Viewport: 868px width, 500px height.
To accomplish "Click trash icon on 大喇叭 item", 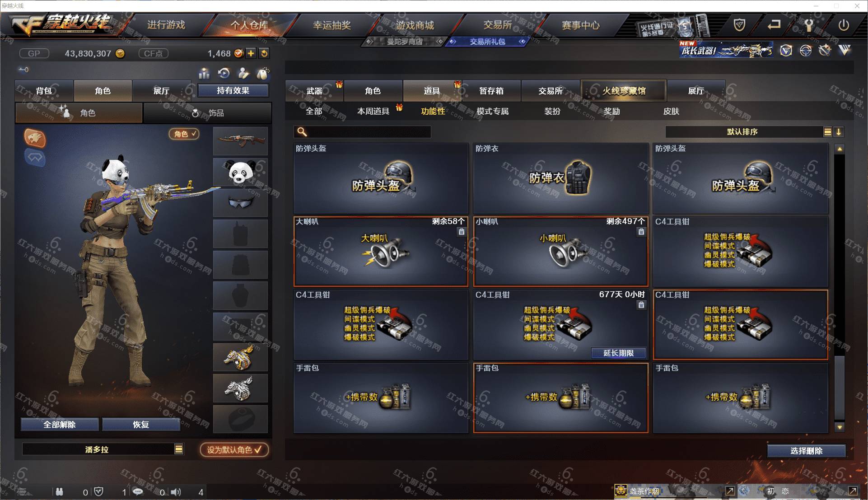I will (x=462, y=232).
